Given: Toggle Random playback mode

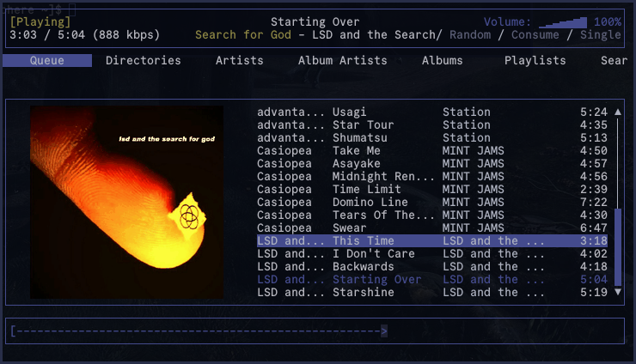Looking at the screenshot, I should (470, 35).
